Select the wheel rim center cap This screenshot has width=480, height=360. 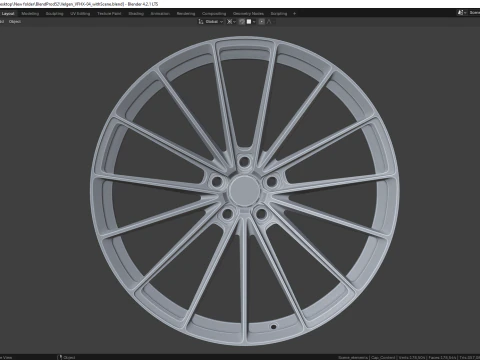pyautogui.click(x=244, y=190)
